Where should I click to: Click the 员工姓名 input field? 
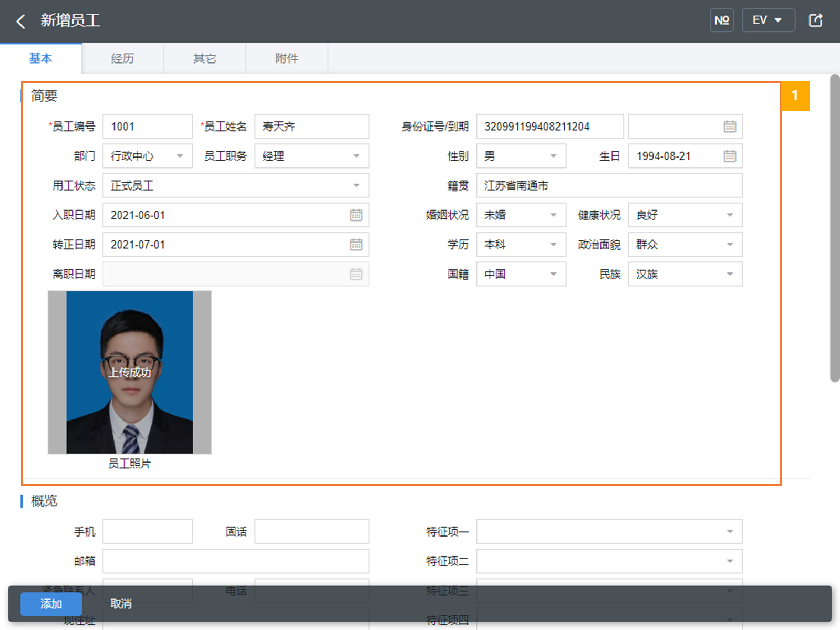coord(312,127)
